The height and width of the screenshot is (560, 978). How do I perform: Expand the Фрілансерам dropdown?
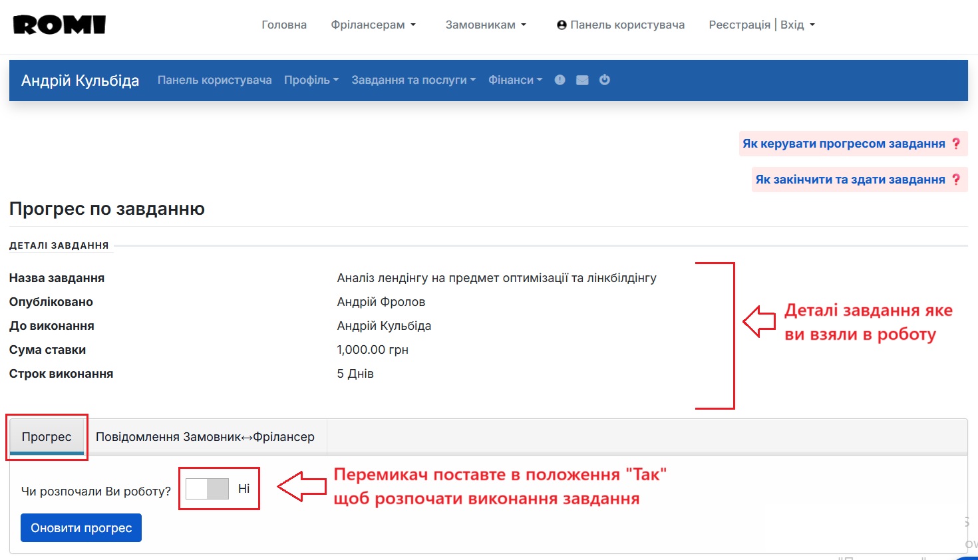tap(373, 24)
